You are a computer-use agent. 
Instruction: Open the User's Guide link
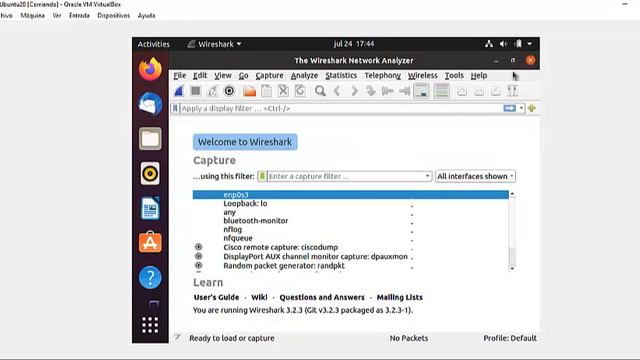pyautogui.click(x=216, y=297)
